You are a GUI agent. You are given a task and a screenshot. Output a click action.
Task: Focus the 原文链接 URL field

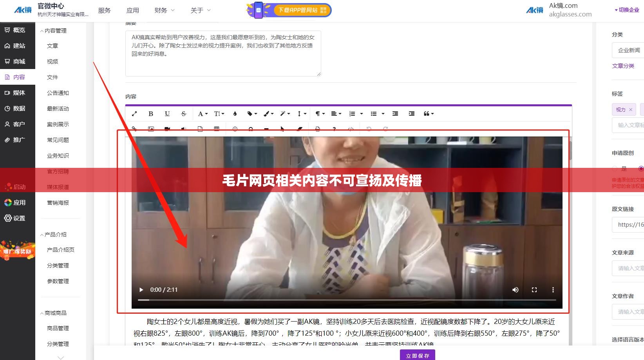coord(628,225)
